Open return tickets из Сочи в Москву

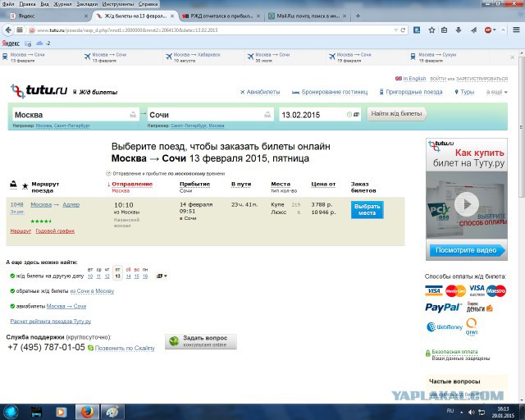pyautogui.click(x=92, y=291)
